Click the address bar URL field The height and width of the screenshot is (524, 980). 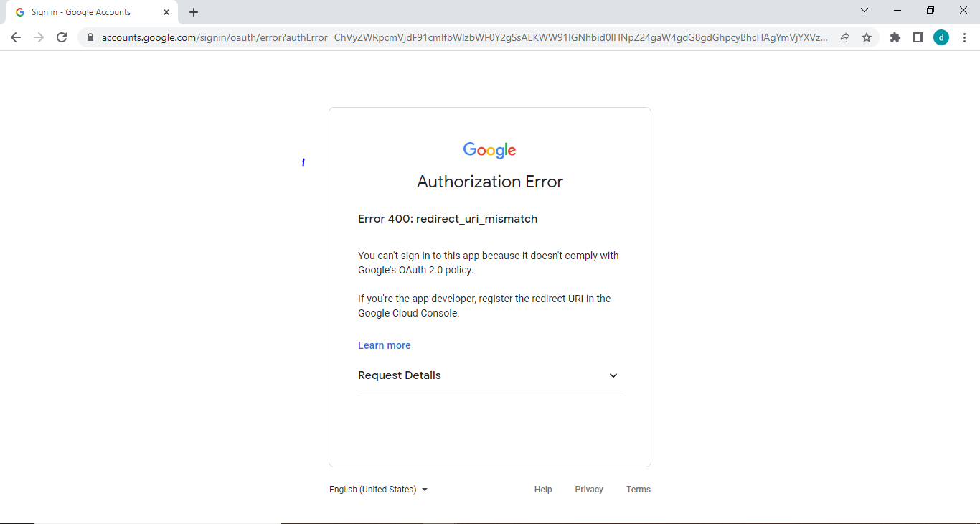(x=459, y=37)
